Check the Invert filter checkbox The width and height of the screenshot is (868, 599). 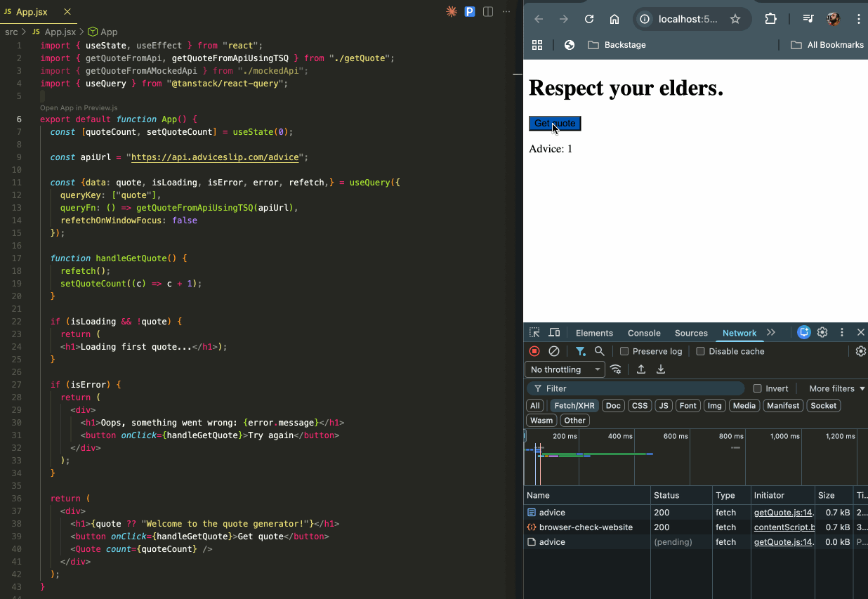[757, 388]
